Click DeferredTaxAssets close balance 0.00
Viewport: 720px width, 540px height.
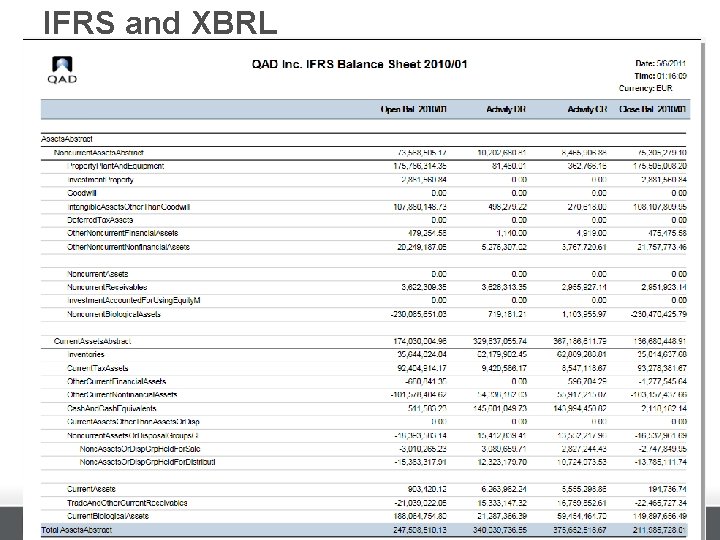(679, 220)
